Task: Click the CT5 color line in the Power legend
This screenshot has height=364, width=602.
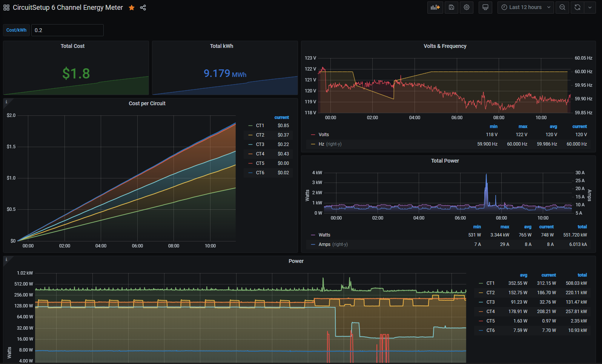Action: pos(481,321)
